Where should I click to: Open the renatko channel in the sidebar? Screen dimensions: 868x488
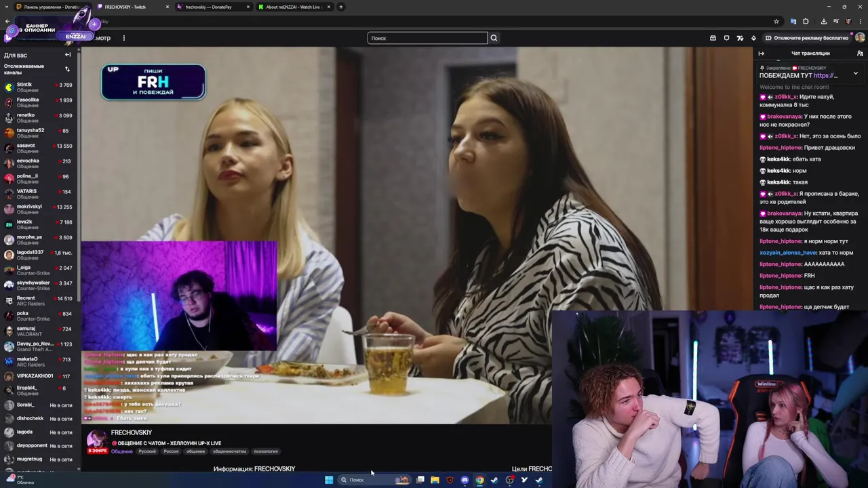(x=39, y=118)
